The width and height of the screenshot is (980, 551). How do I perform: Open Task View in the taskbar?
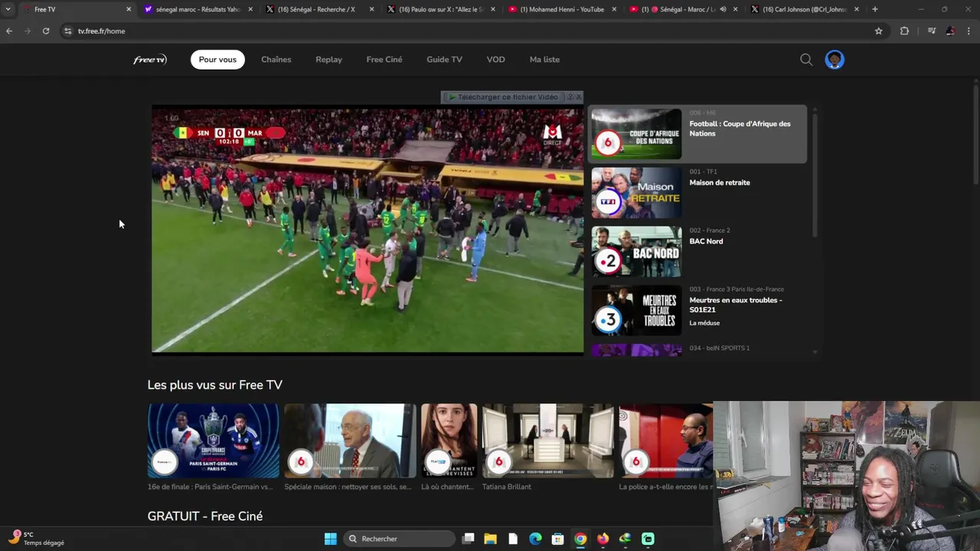tap(468, 539)
